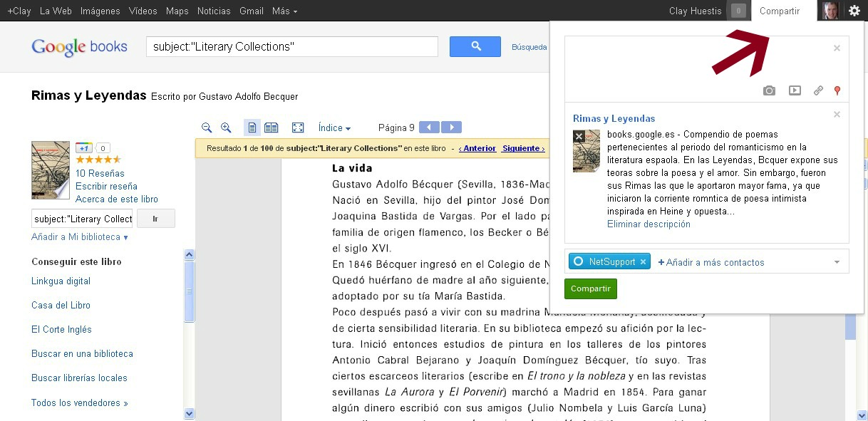Image resolution: width=868 pixels, height=421 pixels.
Task: Click the zoom out magnifier icon
Action: tap(207, 128)
